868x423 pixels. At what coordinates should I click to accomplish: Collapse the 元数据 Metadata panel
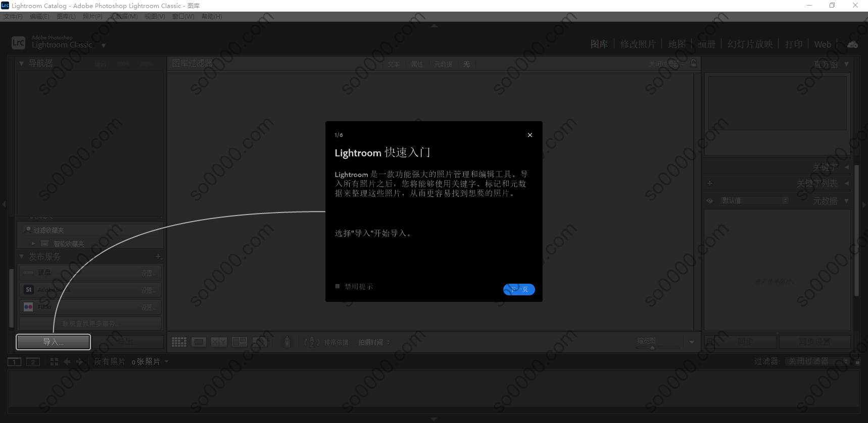pyautogui.click(x=846, y=200)
